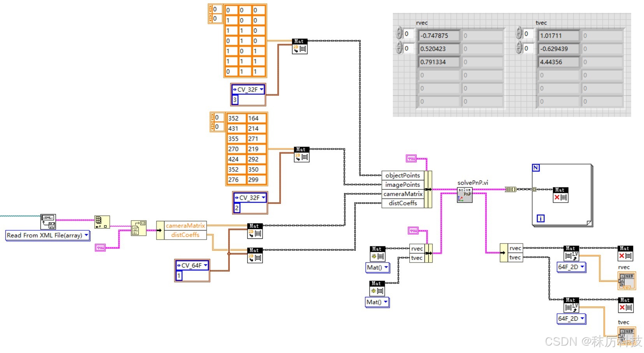The height and width of the screenshot is (353, 644).
Task: Click the array node after the XML read icon
Action: tap(102, 222)
